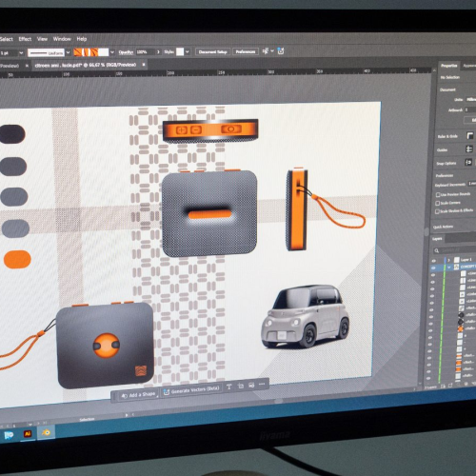Expand the opacity slider arrow

pos(158,51)
